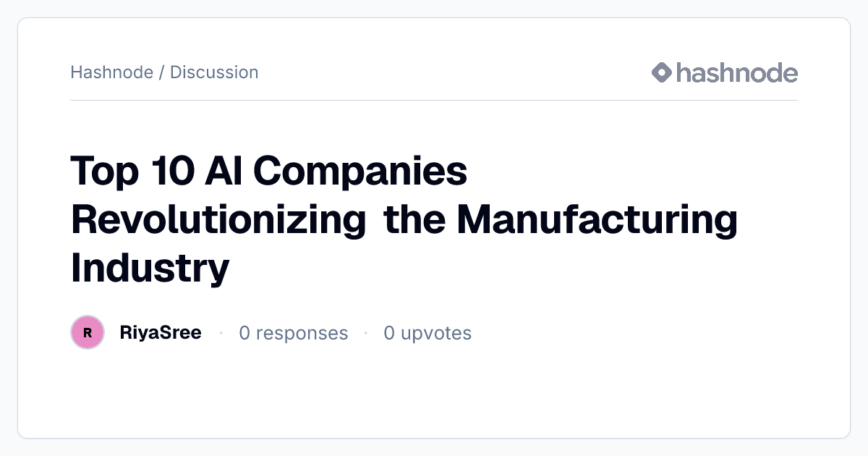Select the Hashnode breadcrumb word
868x456 pixels.
tap(111, 72)
